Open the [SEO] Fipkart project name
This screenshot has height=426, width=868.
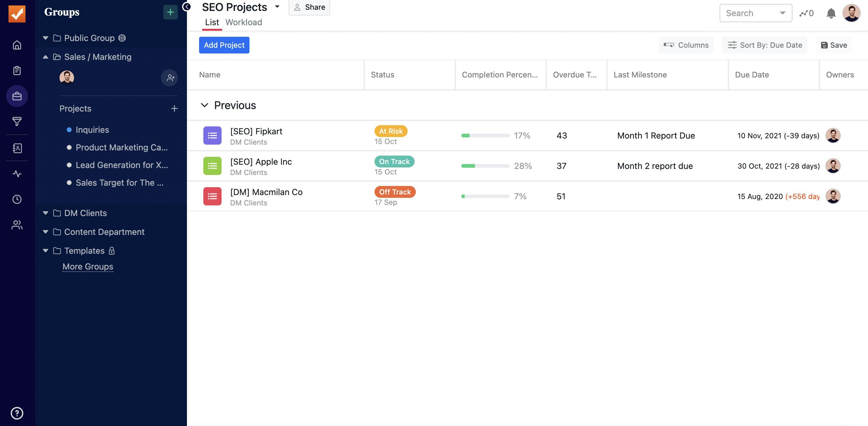(256, 131)
